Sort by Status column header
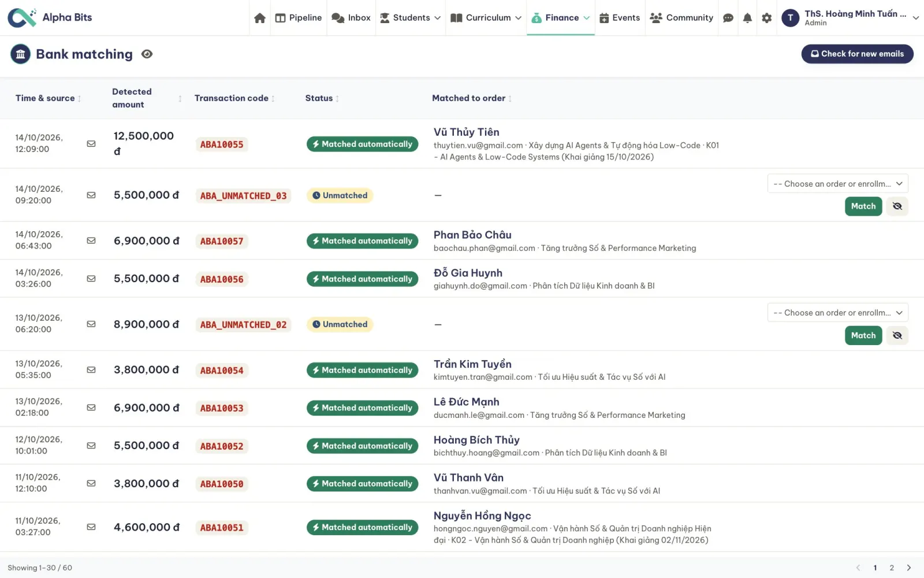This screenshot has height=578, width=924. pos(322,98)
